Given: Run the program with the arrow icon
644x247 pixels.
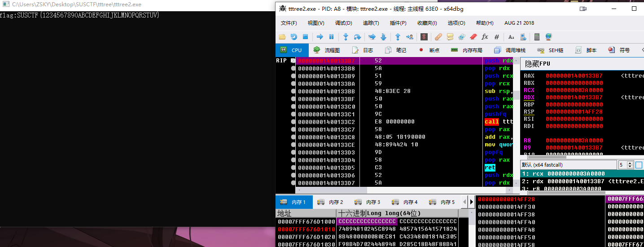Looking at the screenshot, I should point(320,37).
